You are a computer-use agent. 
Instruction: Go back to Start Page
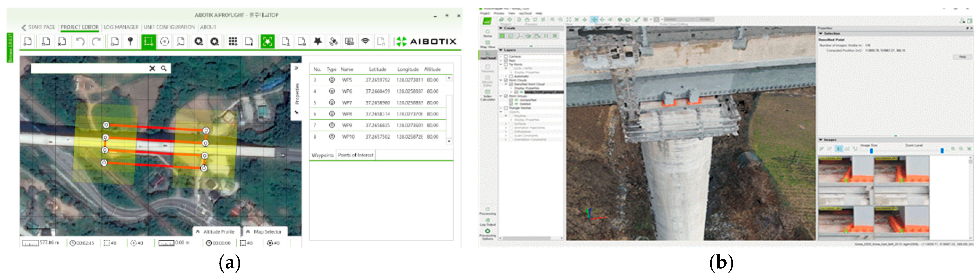38,27
